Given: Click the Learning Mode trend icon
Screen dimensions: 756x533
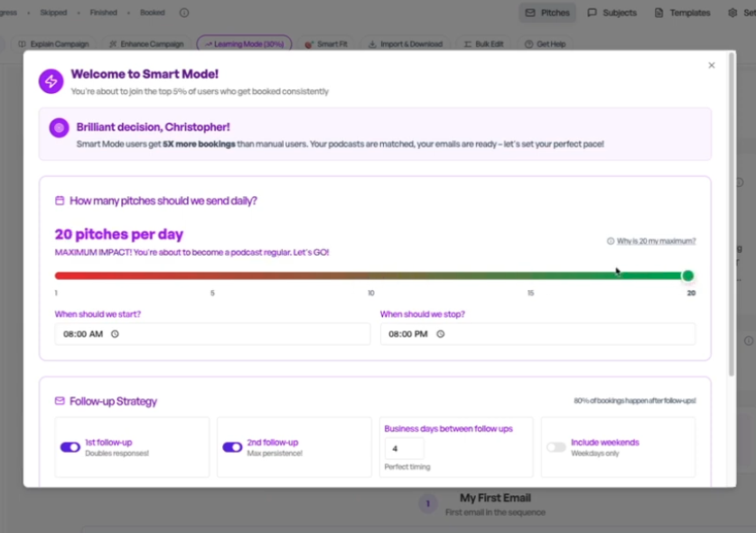Looking at the screenshot, I should (209, 44).
